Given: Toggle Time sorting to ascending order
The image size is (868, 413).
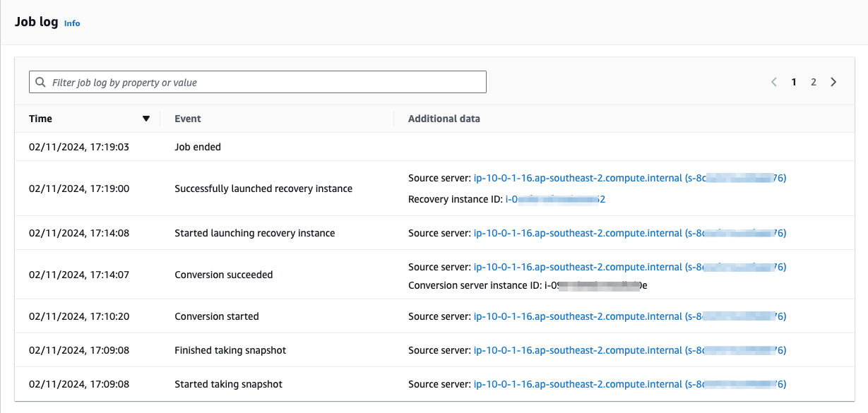Looking at the screenshot, I should point(146,118).
